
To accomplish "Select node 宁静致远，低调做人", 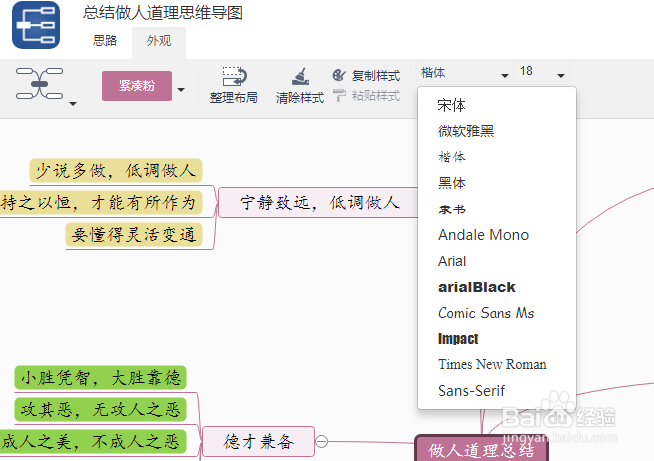I will click(x=319, y=203).
